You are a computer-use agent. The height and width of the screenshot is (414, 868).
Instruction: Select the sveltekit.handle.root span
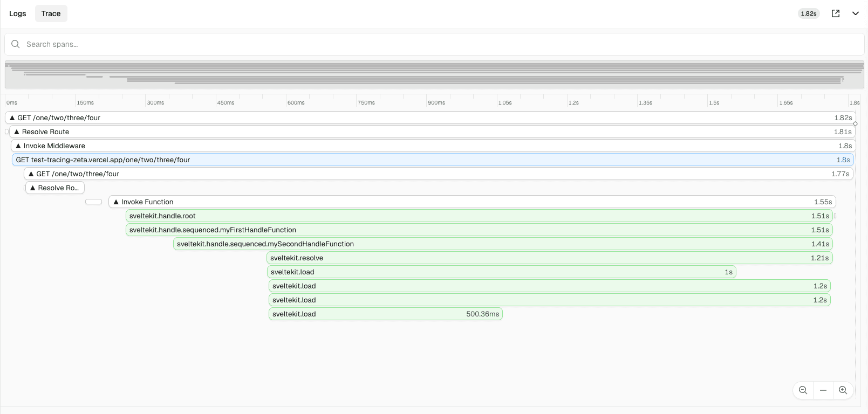click(479, 216)
